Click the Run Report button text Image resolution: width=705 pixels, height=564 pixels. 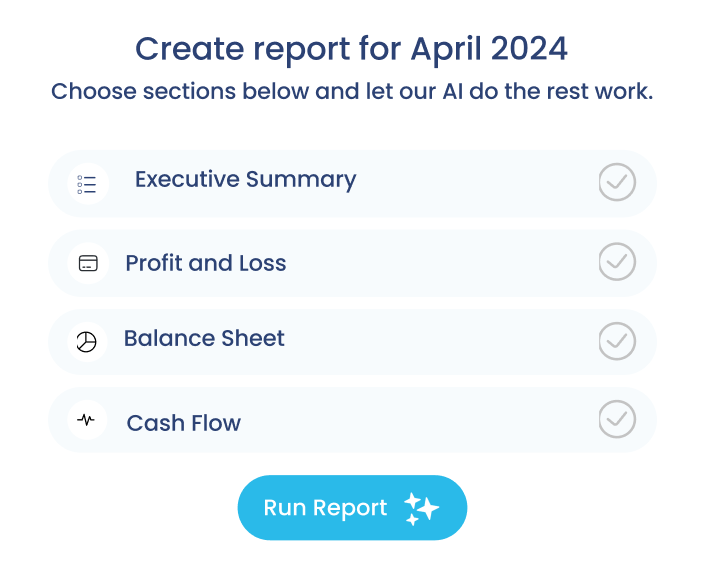325,508
